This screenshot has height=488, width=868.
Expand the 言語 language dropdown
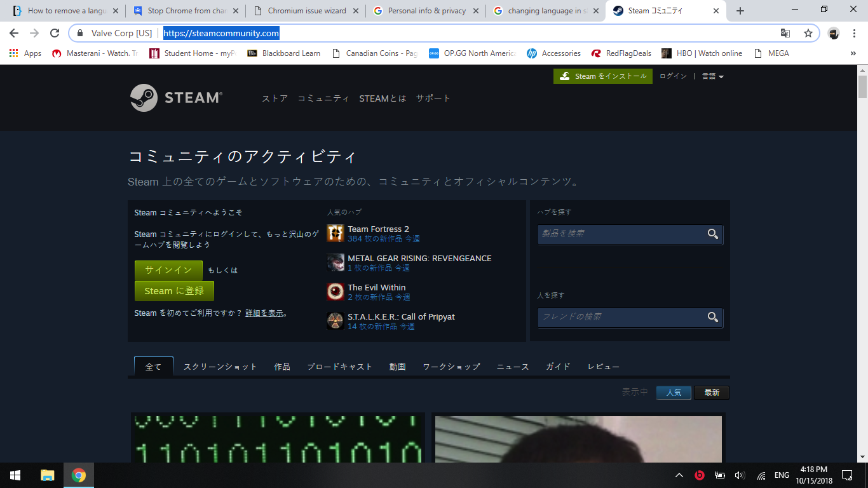click(712, 76)
